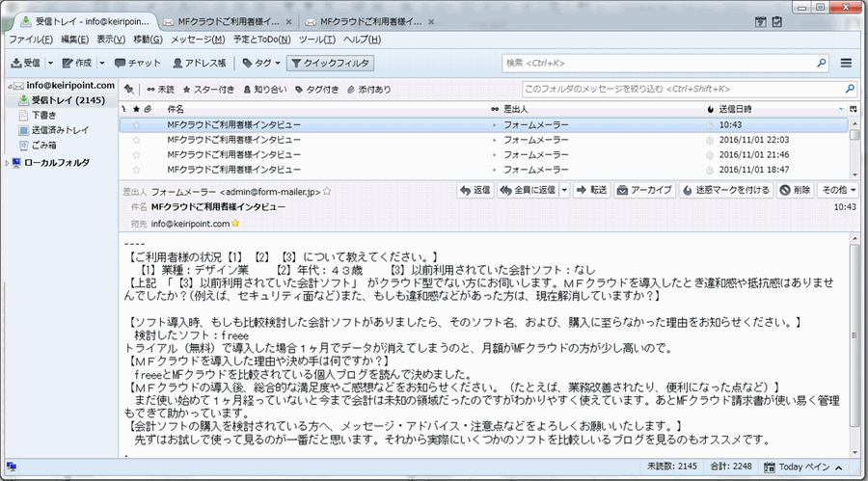Open 作成 button dropdown arrow

(102, 63)
